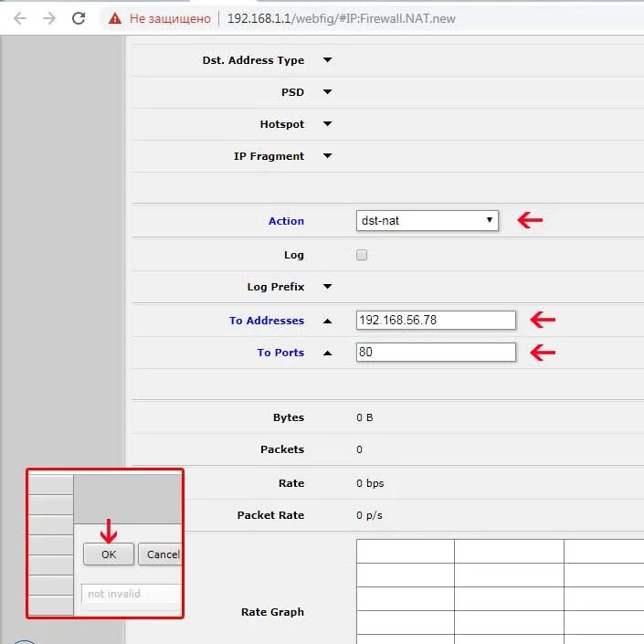The height and width of the screenshot is (644, 644).
Task: Click the not-secure warning triangle icon
Action: coord(115,18)
